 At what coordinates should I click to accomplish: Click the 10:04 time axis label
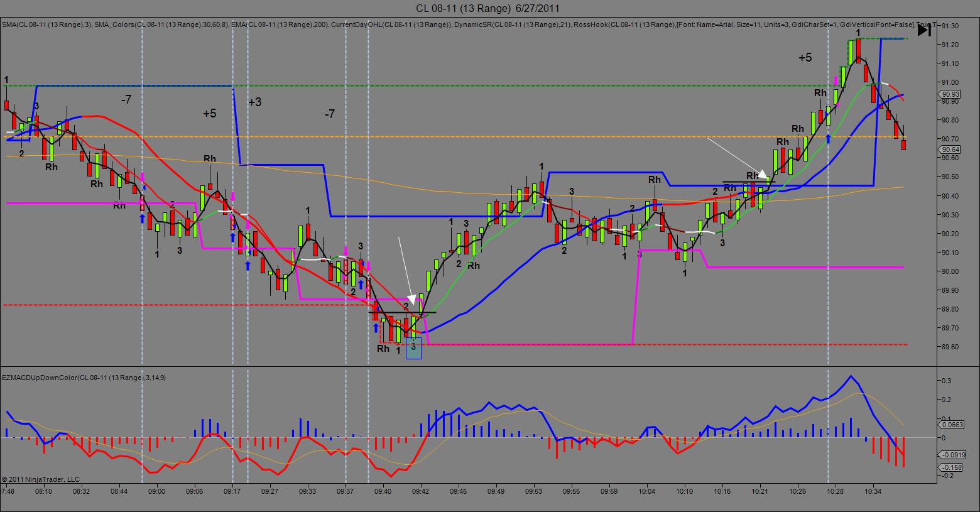pos(647,491)
